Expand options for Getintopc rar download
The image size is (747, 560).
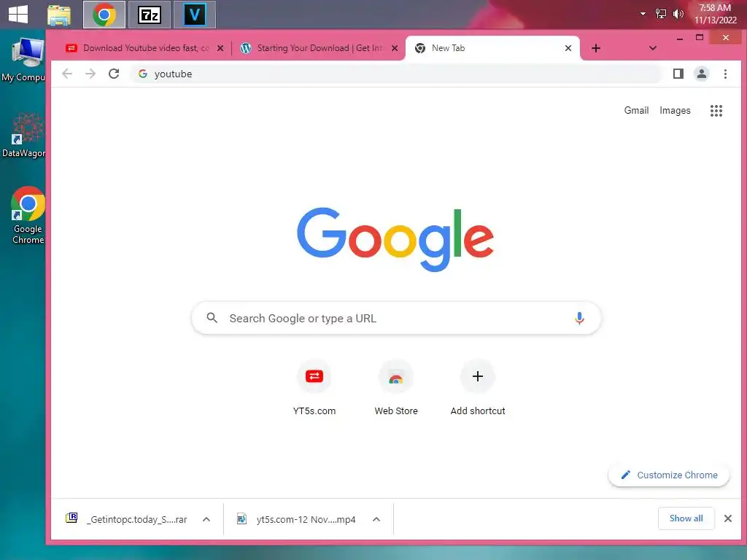pyautogui.click(x=206, y=519)
